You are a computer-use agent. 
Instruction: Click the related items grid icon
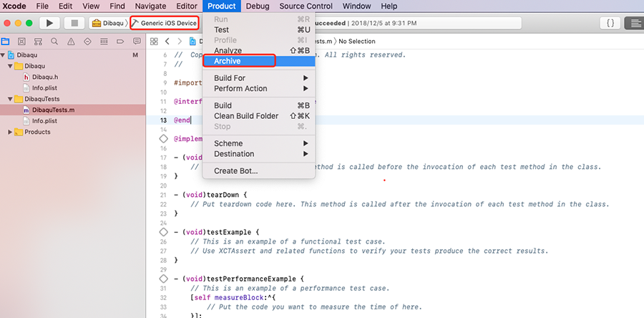(154, 42)
